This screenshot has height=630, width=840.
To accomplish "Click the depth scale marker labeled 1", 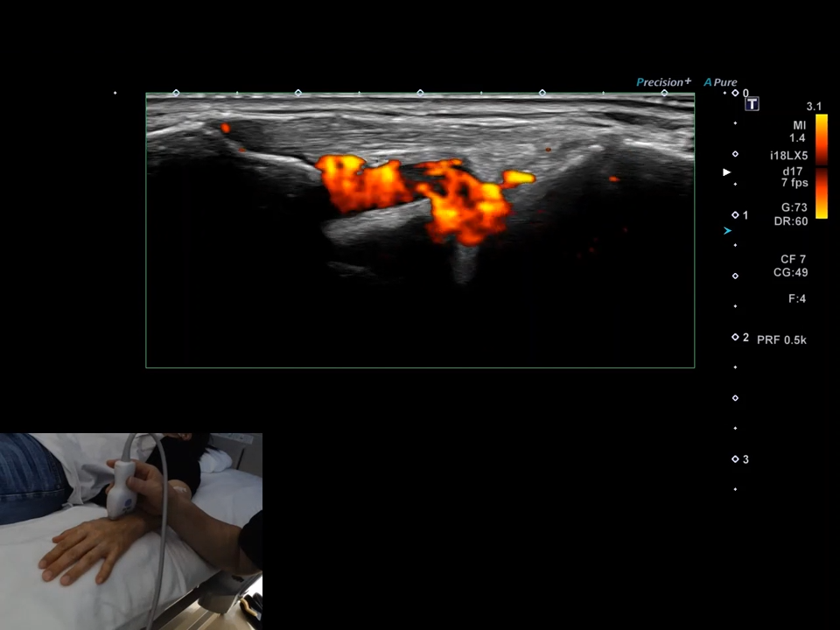I will (740, 215).
